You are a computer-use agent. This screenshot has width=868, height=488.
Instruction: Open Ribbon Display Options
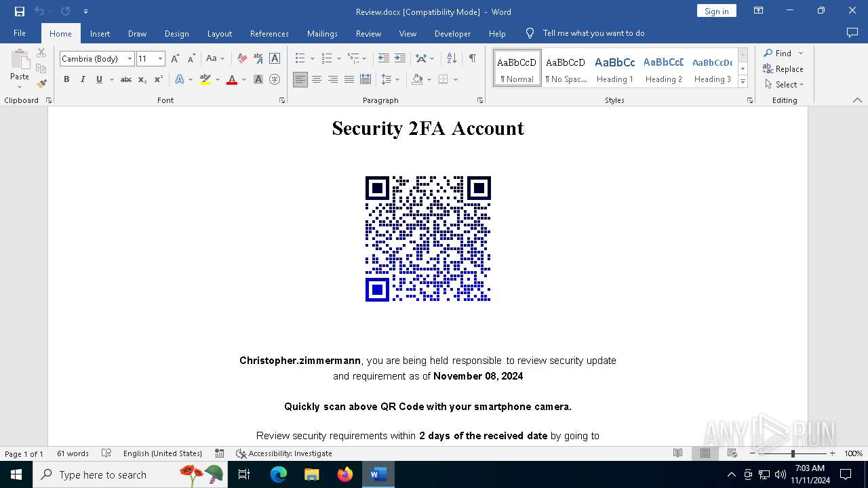(x=759, y=11)
